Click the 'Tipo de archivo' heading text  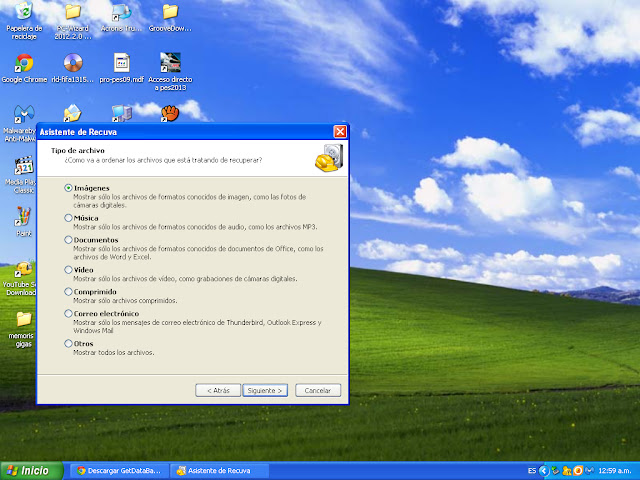point(78,151)
